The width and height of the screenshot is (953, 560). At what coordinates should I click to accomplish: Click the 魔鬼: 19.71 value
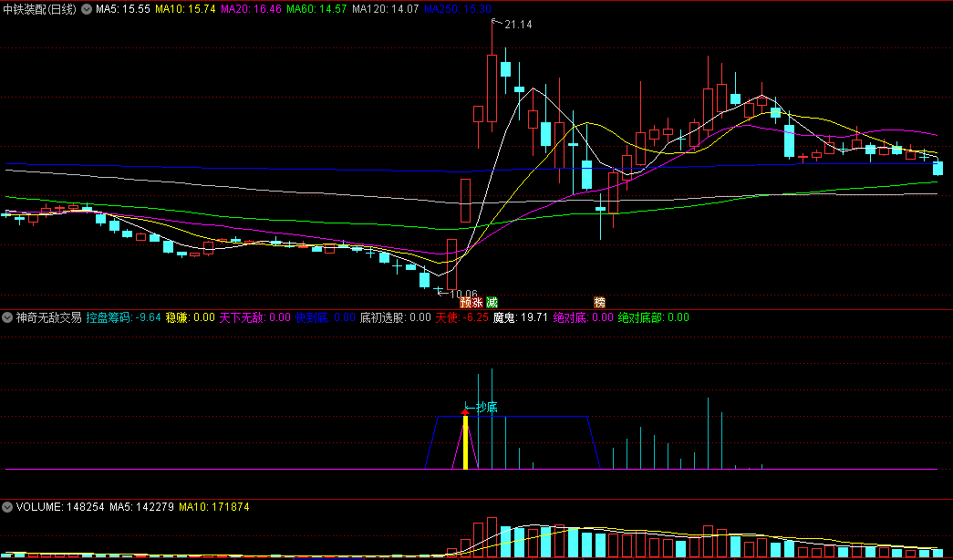[x=520, y=317]
